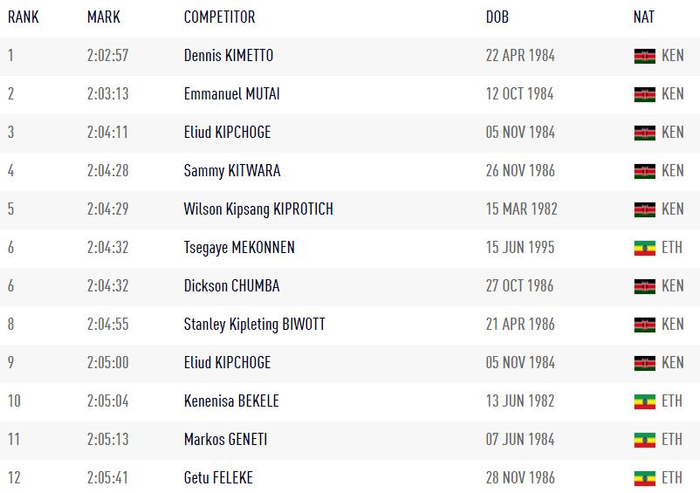The width and height of the screenshot is (700, 493).
Task: Click Kenya flag in Dickson Chumba row
Action: point(644,286)
